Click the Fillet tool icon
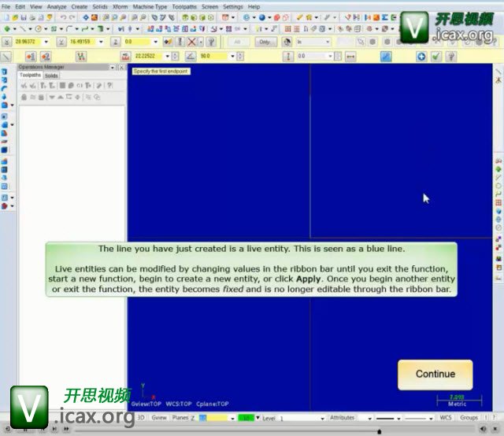This screenshot has width=504, height=436. 69,29
